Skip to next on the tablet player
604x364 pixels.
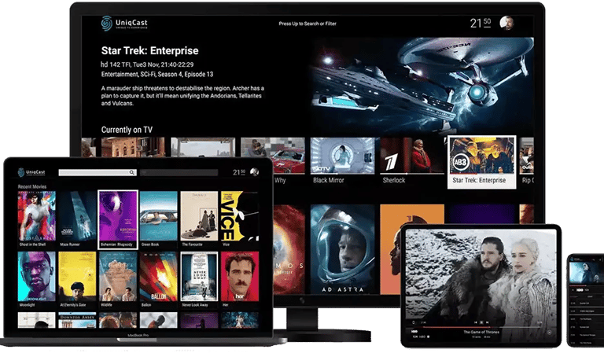(488, 322)
